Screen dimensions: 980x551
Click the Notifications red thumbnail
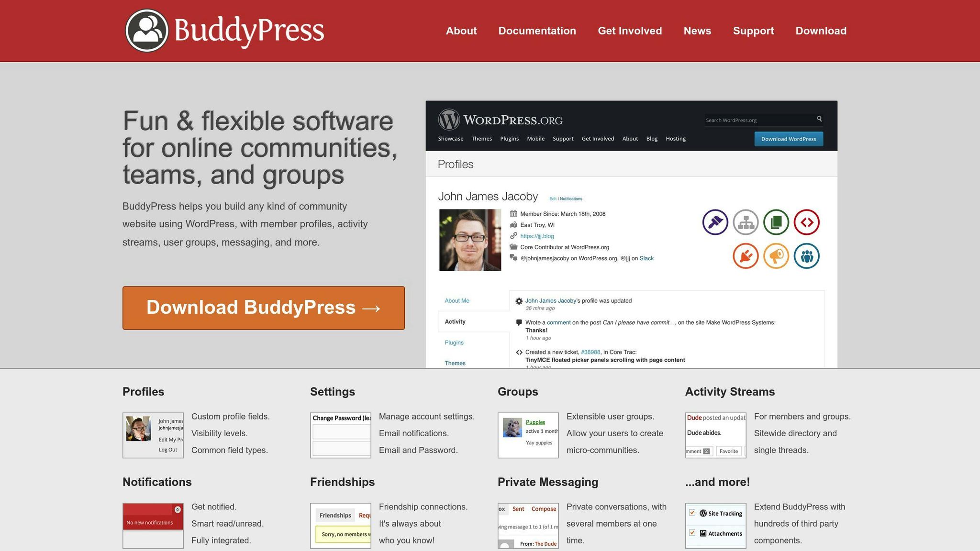(x=153, y=525)
